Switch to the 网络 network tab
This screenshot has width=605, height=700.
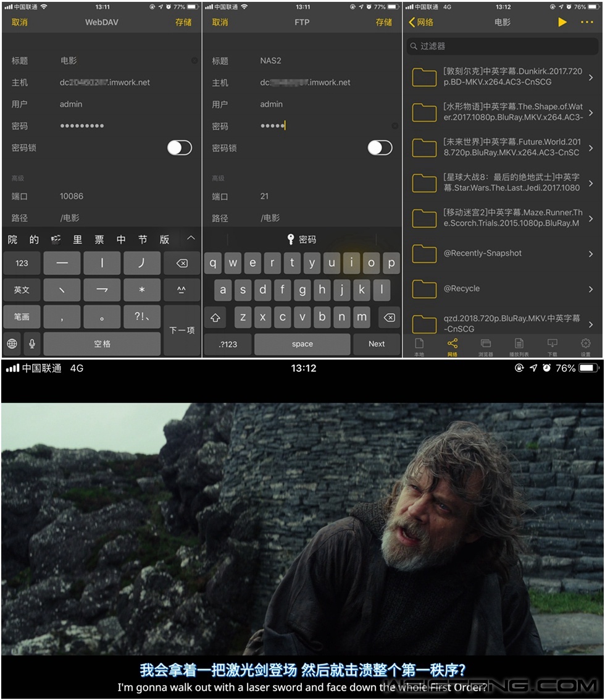click(x=453, y=347)
